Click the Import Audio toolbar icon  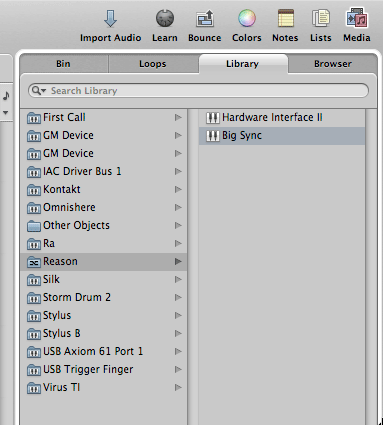pos(110,19)
